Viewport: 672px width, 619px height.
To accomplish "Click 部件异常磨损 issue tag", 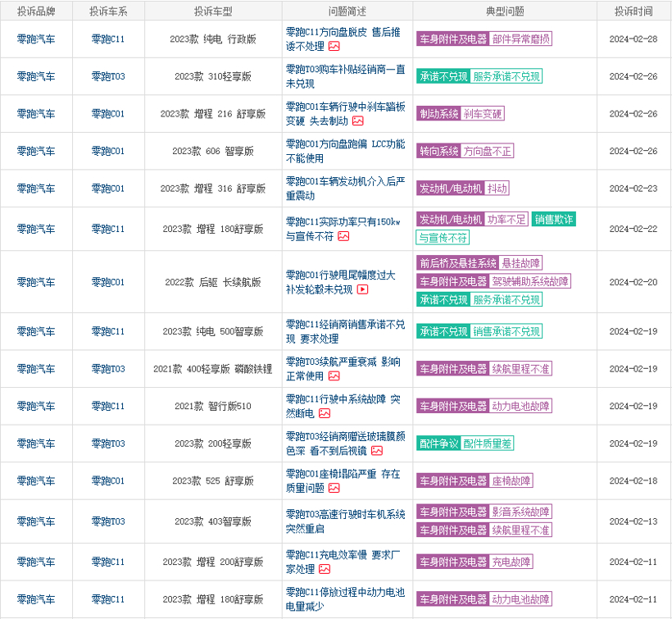I will (x=520, y=39).
